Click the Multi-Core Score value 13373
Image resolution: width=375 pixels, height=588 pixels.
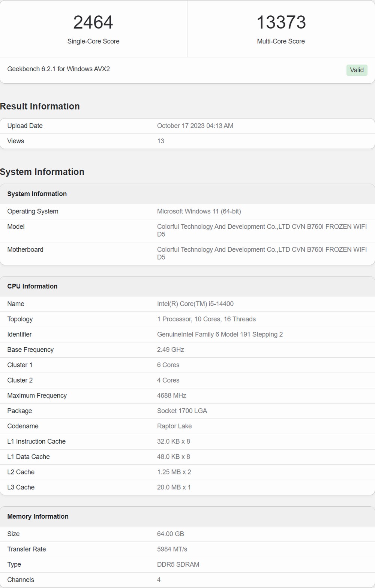(x=281, y=22)
